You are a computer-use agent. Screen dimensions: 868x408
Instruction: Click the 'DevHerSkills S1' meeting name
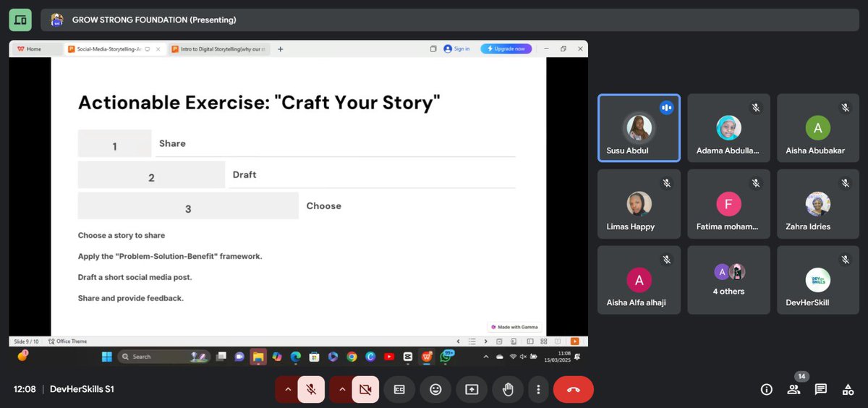(x=82, y=389)
